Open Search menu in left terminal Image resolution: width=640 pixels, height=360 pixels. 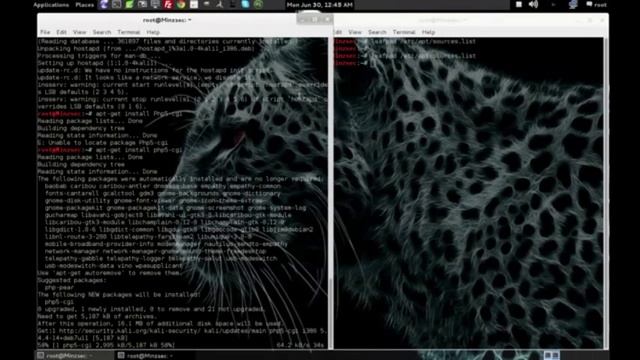[102, 32]
